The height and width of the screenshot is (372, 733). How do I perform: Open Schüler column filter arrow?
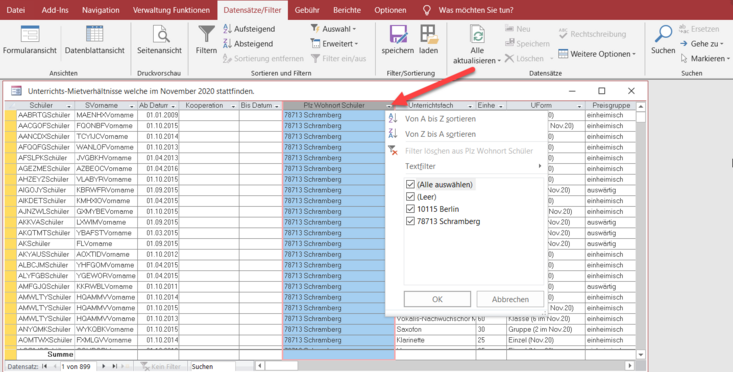pyautogui.click(x=69, y=106)
